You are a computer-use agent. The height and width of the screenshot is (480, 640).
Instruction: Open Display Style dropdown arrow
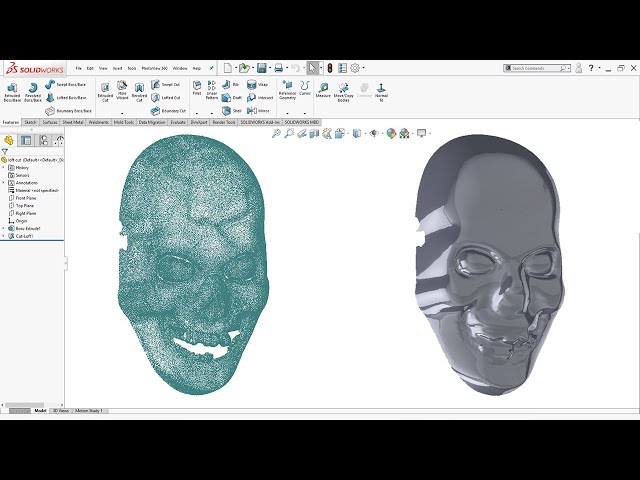[x=364, y=133]
